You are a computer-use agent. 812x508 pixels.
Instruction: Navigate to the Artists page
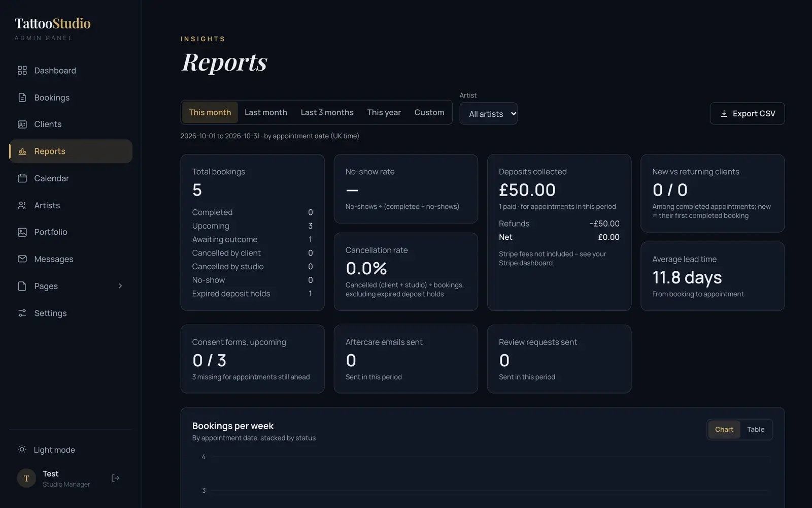click(x=71, y=205)
